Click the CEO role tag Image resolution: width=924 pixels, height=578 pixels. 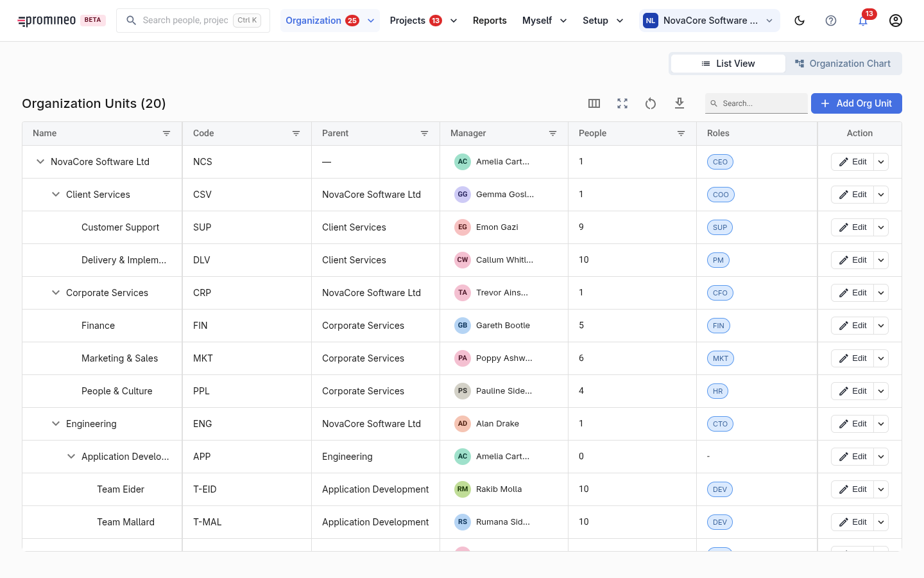pos(720,162)
